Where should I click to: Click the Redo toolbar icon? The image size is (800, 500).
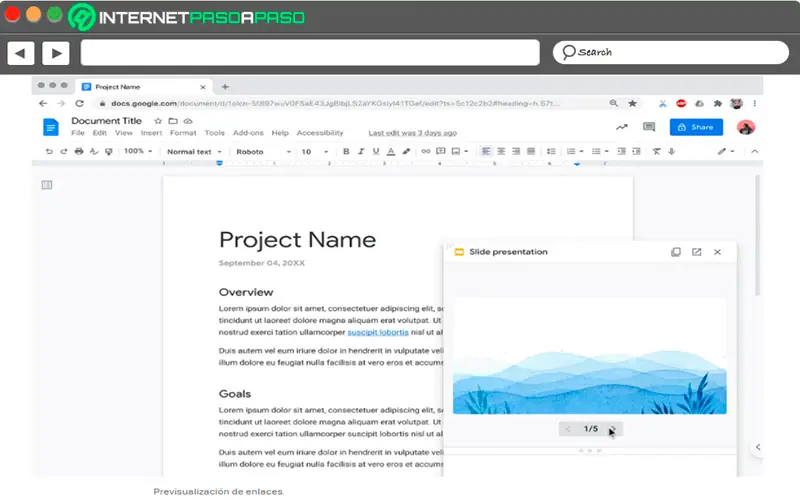click(64, 151)
